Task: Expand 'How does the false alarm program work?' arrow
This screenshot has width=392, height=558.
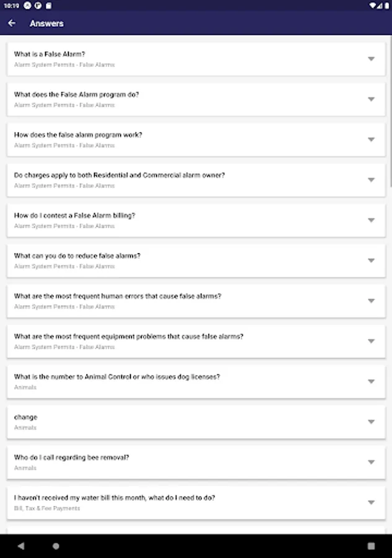Action: [x=371, y=139]
